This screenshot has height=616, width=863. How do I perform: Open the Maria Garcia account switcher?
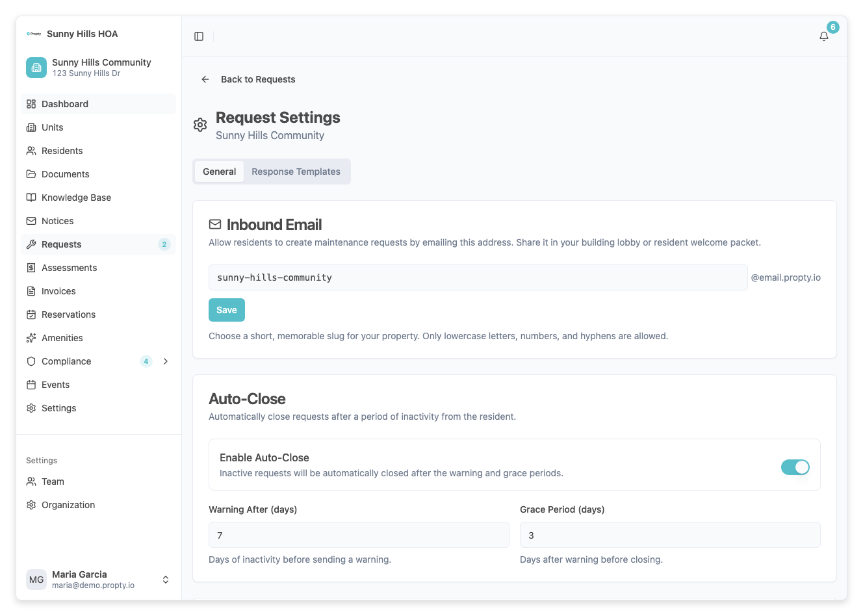[x=98, y=579]
